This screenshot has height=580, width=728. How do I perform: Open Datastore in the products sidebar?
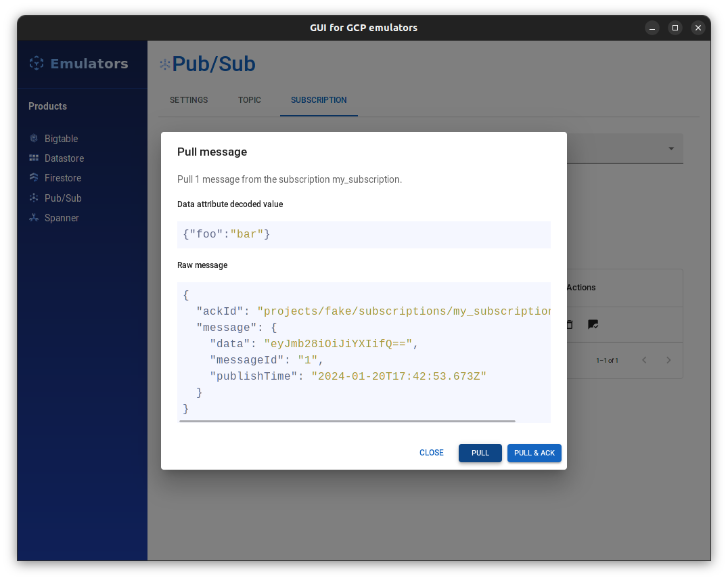click(x=64, y=158)
